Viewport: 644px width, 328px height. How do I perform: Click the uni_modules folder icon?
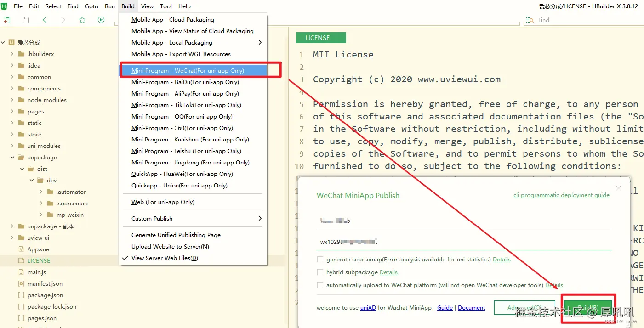pyautogui.click(x=21, y=146)
